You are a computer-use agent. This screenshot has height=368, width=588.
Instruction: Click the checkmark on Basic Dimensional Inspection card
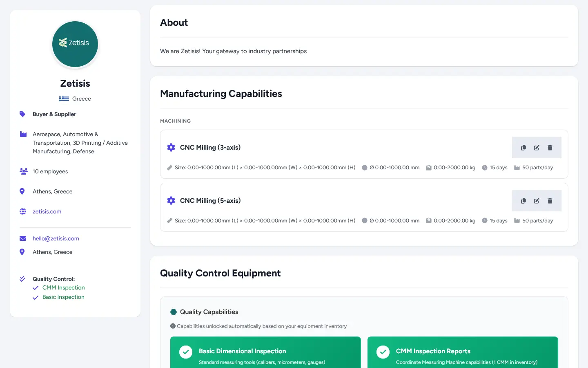coord(186,352)
